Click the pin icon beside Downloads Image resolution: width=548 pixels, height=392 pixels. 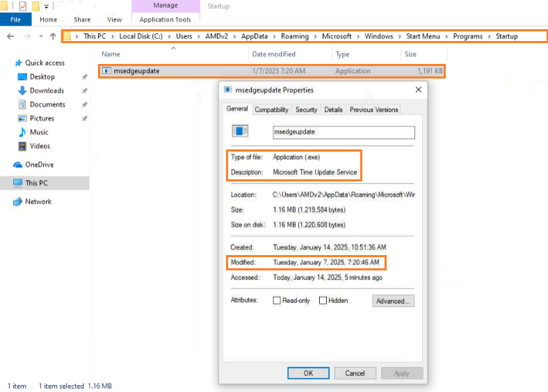pyautogui.click(x=85, y=91)
